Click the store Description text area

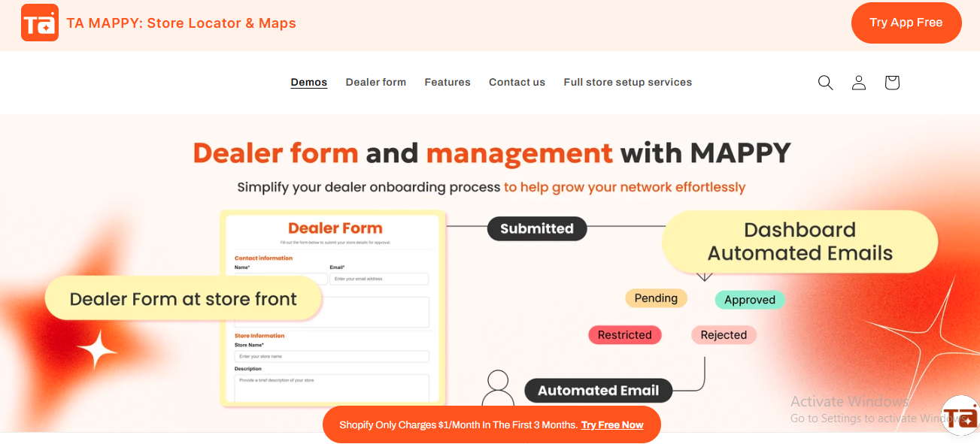click(x=332, y=388)
